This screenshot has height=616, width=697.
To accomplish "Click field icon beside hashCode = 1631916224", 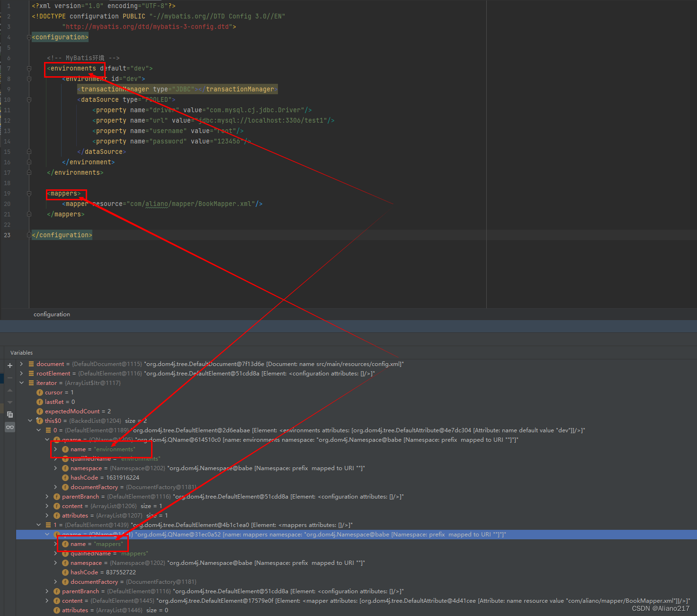I will [x=65, y=478].
